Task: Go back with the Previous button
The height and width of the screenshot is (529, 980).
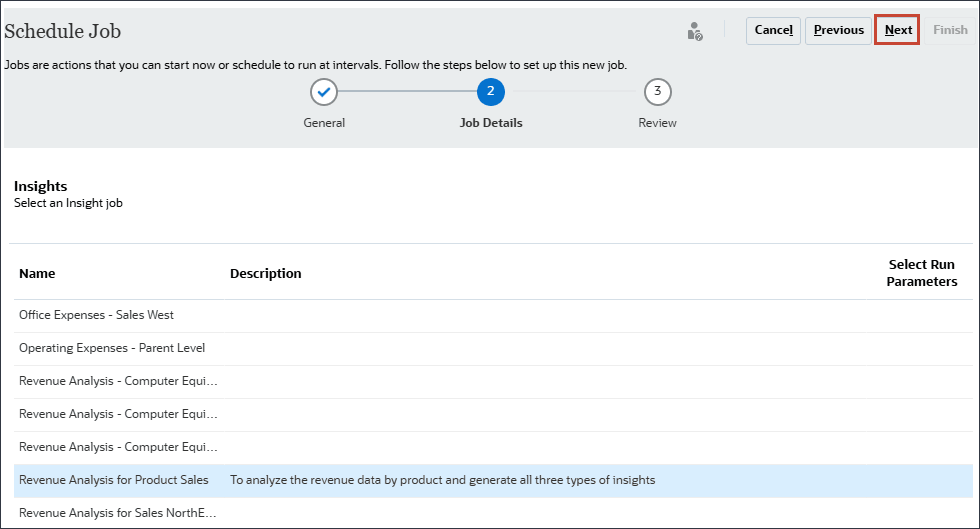Action: (x=838, y=30)
